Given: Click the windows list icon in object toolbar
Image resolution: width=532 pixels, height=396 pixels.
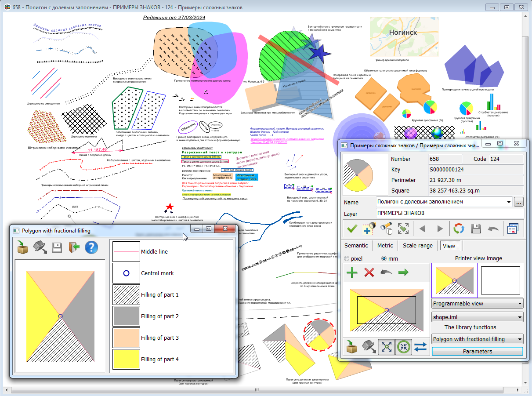Looking at the screenshot, I should [513, 229].
